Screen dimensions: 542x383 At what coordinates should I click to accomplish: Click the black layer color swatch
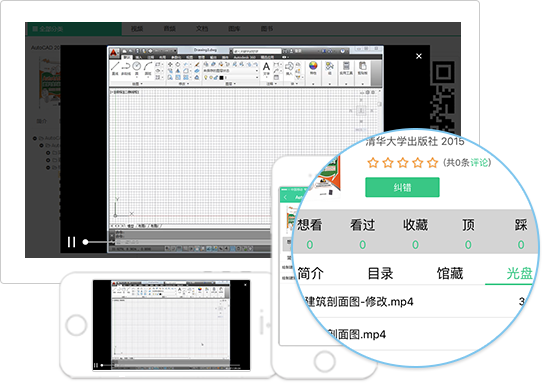point(222,77)
